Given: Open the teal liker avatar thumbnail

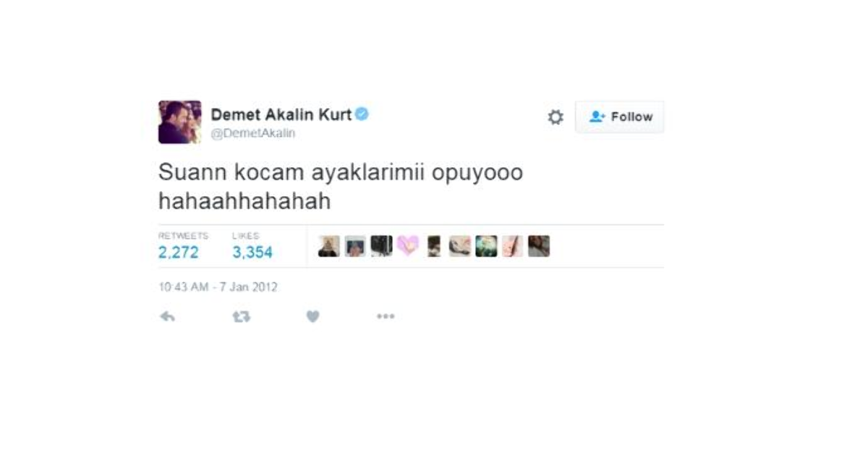Looking at the screenshot, I should coord(486,246).
